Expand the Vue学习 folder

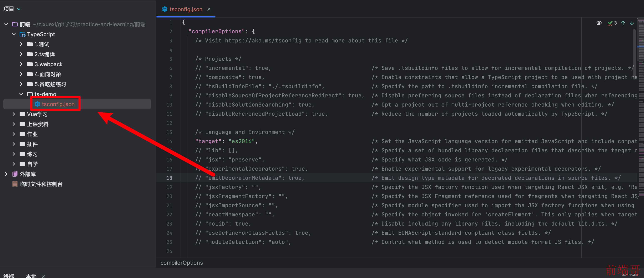(x=14, y=114)
